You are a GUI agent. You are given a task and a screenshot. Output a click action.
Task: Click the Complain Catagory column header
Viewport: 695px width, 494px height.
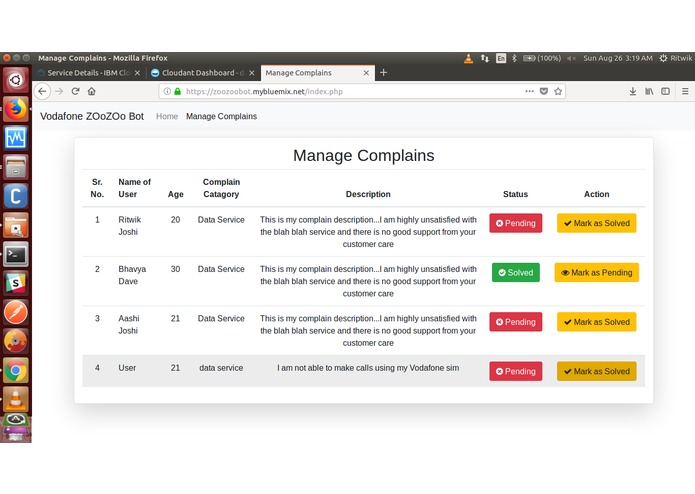[x=221, y=188]
